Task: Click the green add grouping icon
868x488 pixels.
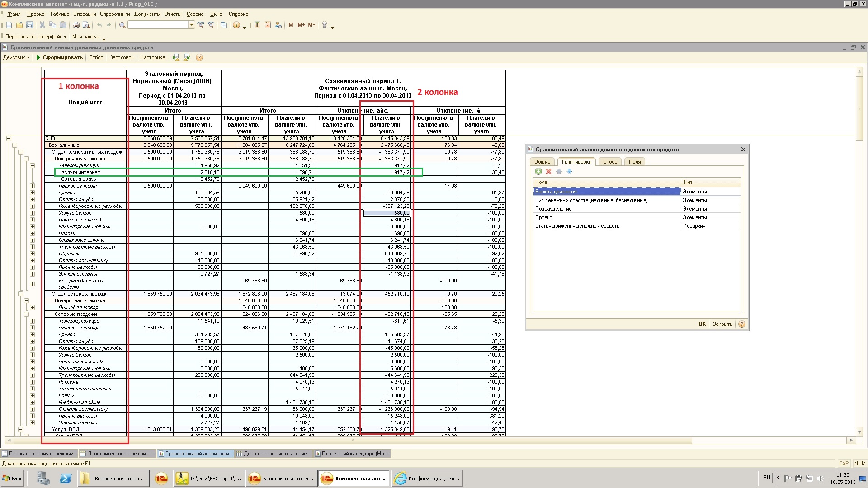Action: [538, 172]
